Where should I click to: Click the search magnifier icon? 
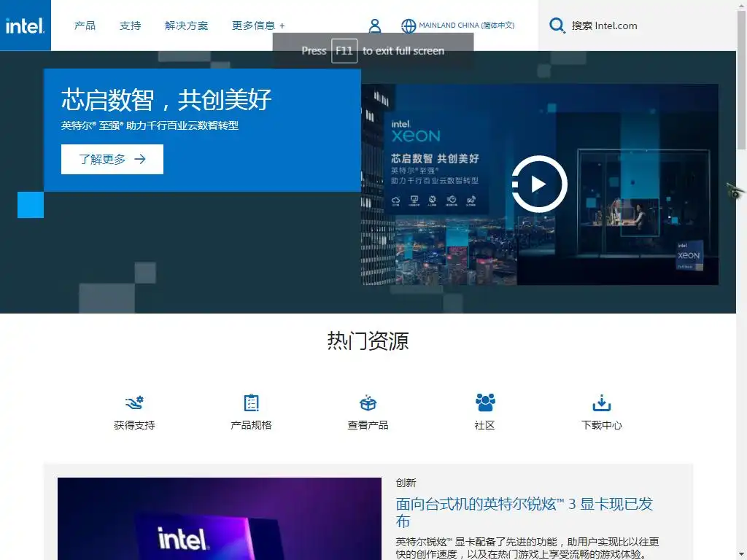tap(557, 26)
